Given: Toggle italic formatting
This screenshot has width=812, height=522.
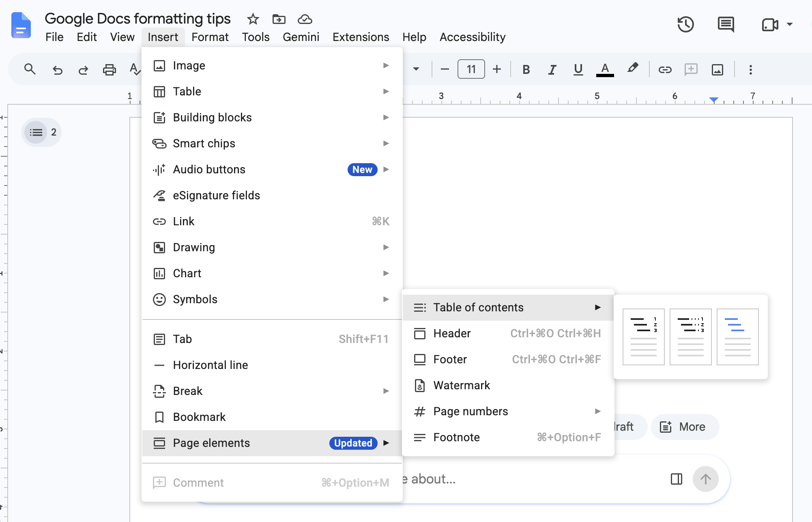Looking at the screenshot, I should tap(552, 69).
